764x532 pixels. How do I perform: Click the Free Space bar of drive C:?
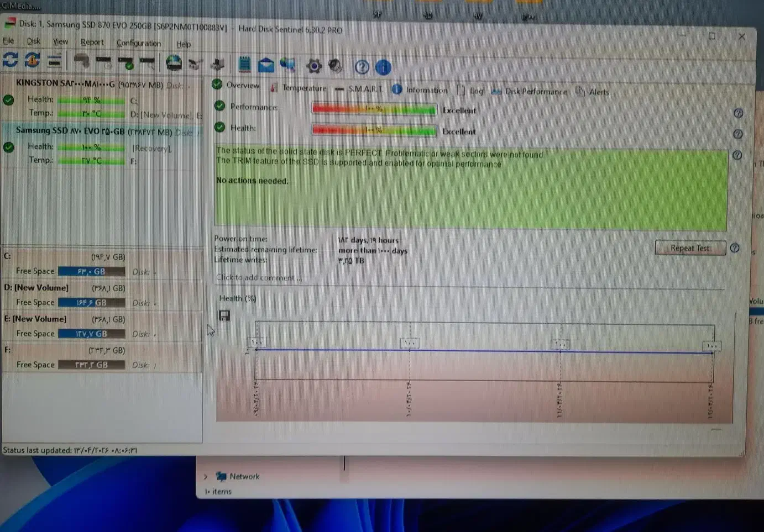click(x=91, y=272)
